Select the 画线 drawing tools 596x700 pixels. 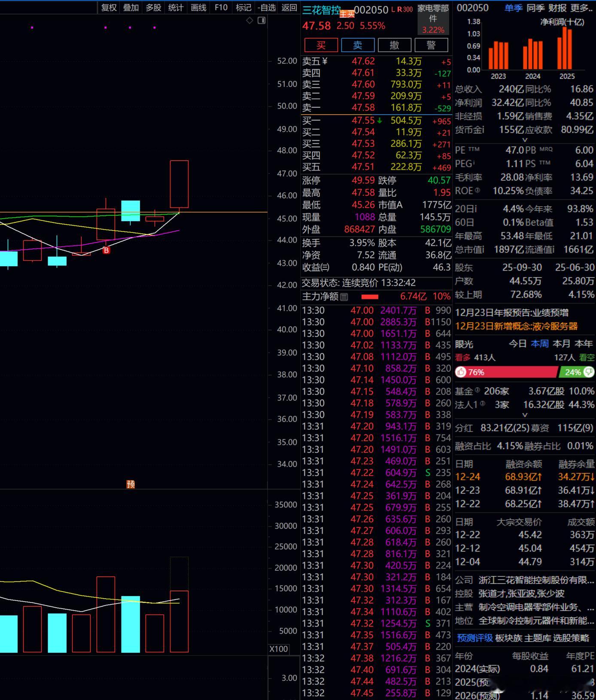pyautogui.click(x=198, y=7)
